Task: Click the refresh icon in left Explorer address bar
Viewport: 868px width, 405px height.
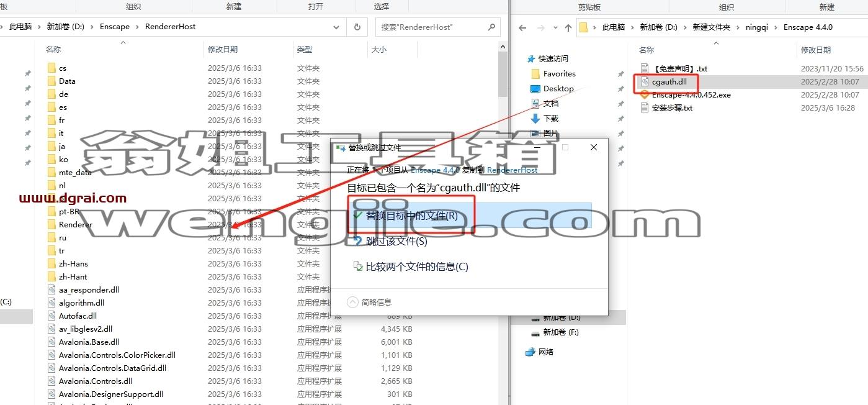Action: 357,27
